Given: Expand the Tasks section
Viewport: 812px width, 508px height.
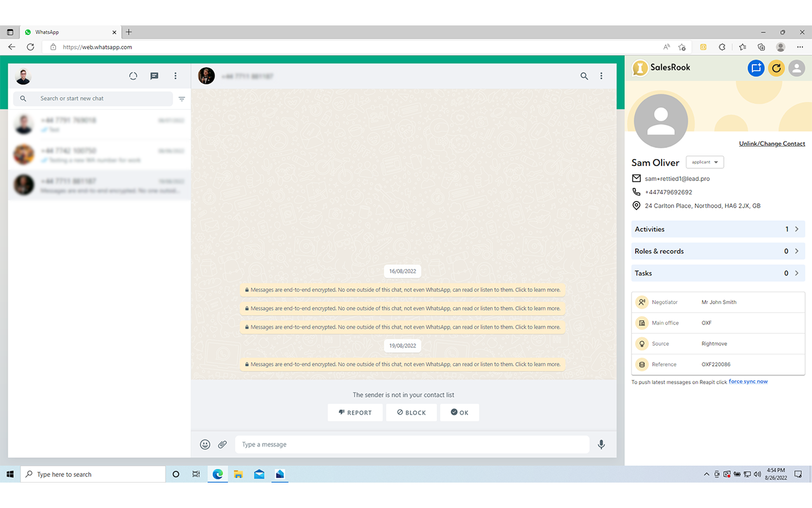Looking at the screenshot, I should [x=718, y=273].
